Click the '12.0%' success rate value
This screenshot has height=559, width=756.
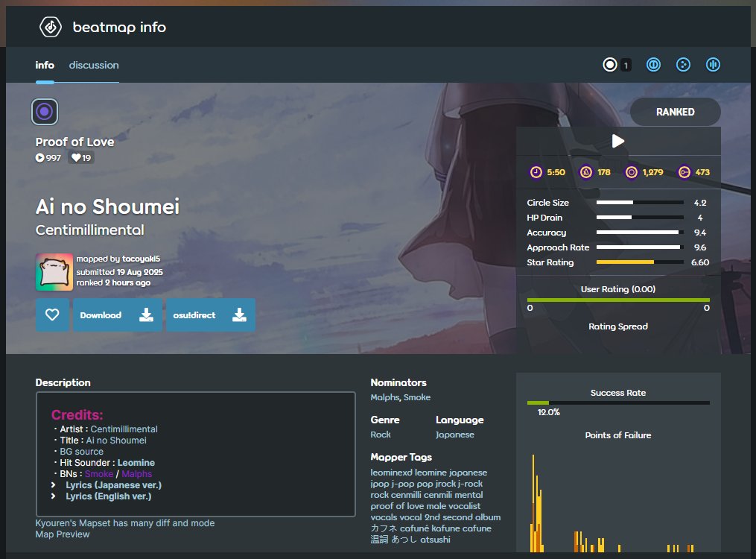point(549,412)
